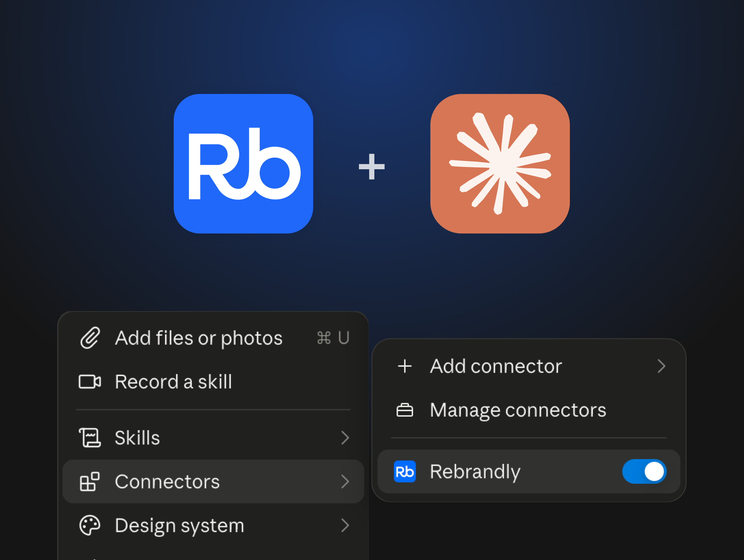Toggle off the Rebrandly connector switch
Viewport: 744px width, 560px height.
(644, 472)
